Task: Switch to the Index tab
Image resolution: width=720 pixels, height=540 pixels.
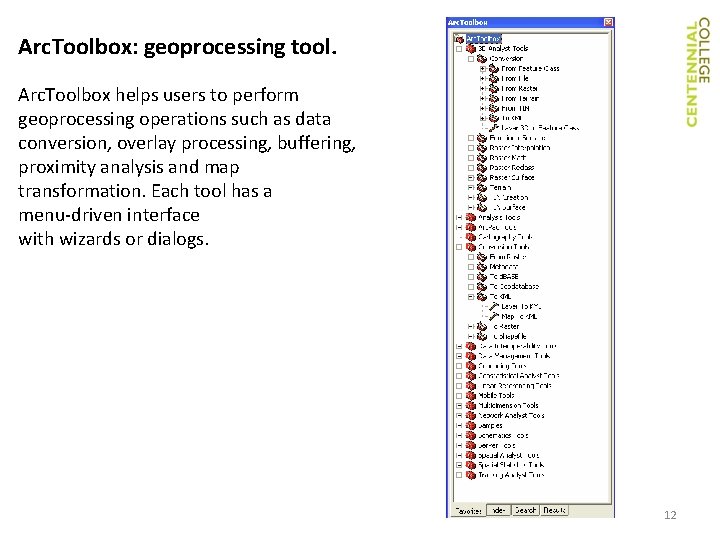Action: (x=498, y=510)
